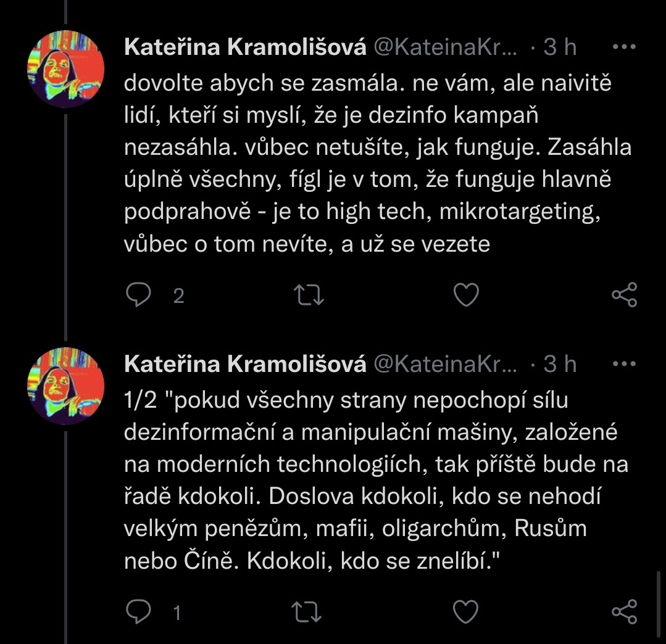Open the profile avatar beside the "1/2" tweet
Viewport: 666px width, 644px height.
pos(66,386)
